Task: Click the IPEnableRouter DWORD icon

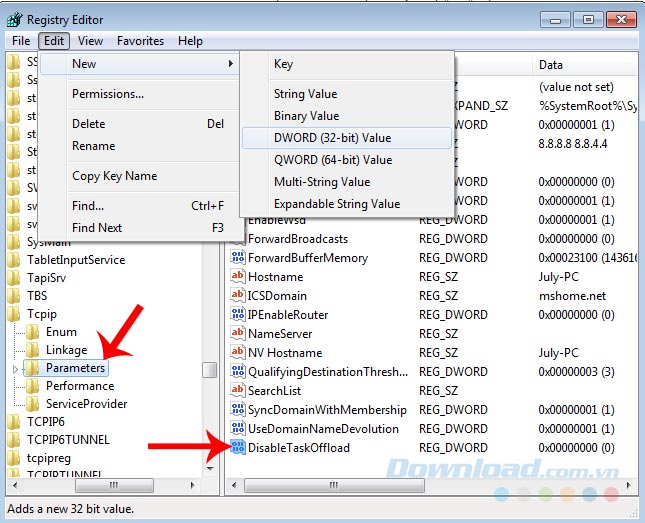Action: [238, 315]
